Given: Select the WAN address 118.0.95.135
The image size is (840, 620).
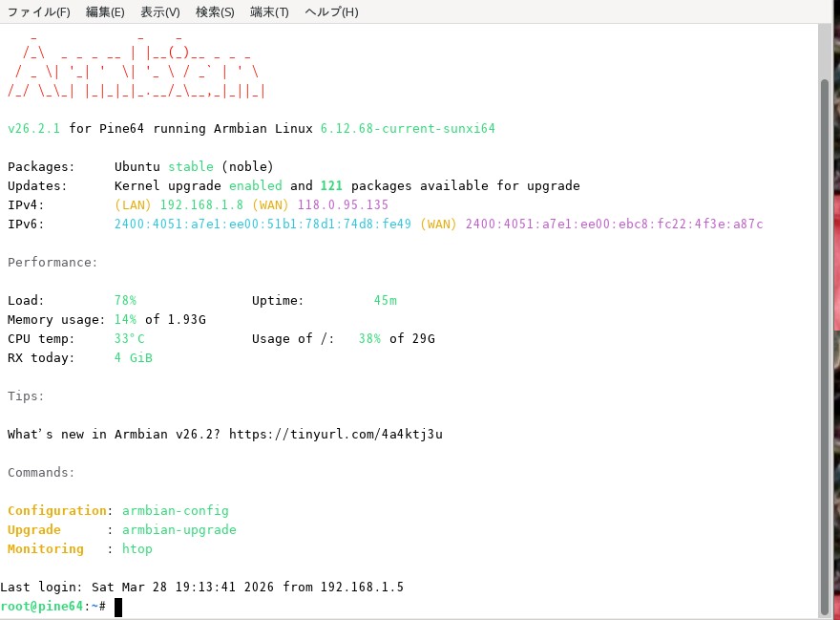Looking at the screenshot, I should coord(335,204).
